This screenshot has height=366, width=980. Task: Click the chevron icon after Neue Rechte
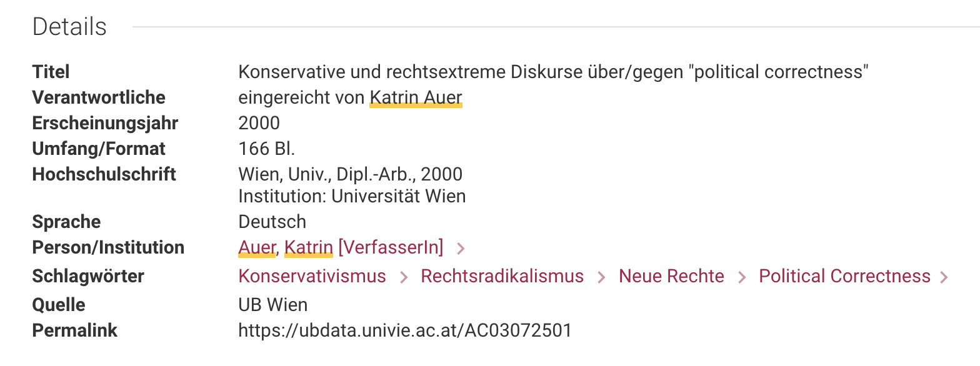click(742, 277)
